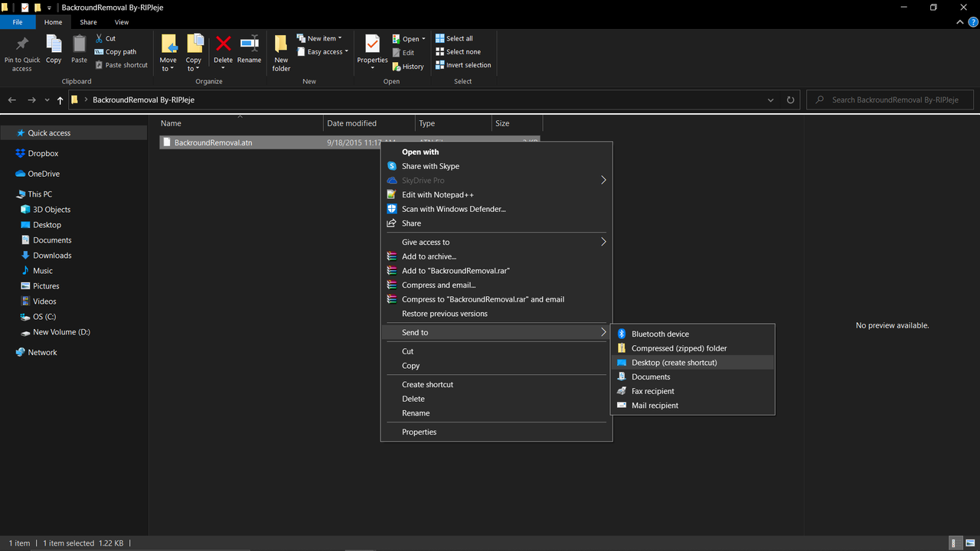This screenshot has width=980, height=551.
Task: Open the Copy to dropdown in ribbon
Action: click(x=194, y=54)
